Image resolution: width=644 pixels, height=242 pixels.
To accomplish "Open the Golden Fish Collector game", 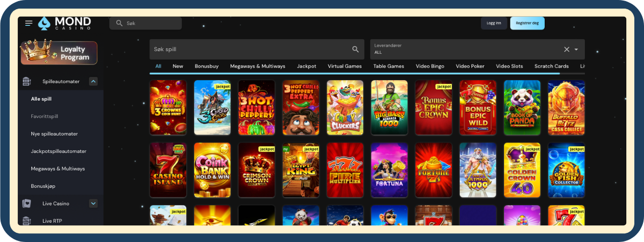I will (566, 170).
